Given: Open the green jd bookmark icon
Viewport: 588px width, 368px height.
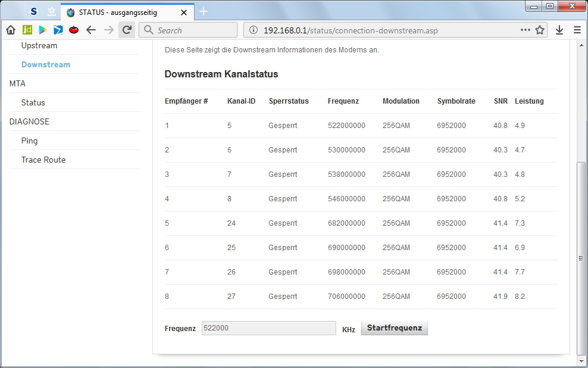Looking at the screenshot, I should click(x=27, y=30).
